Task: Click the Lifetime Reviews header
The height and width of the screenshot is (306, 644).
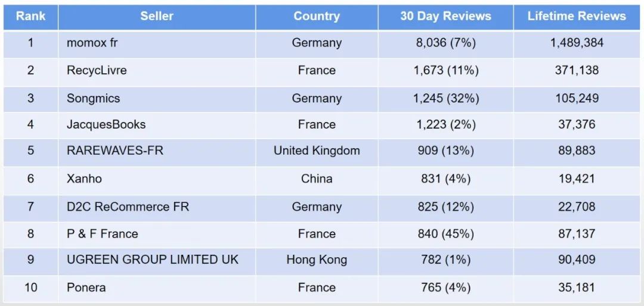Action: coord(577,16)
